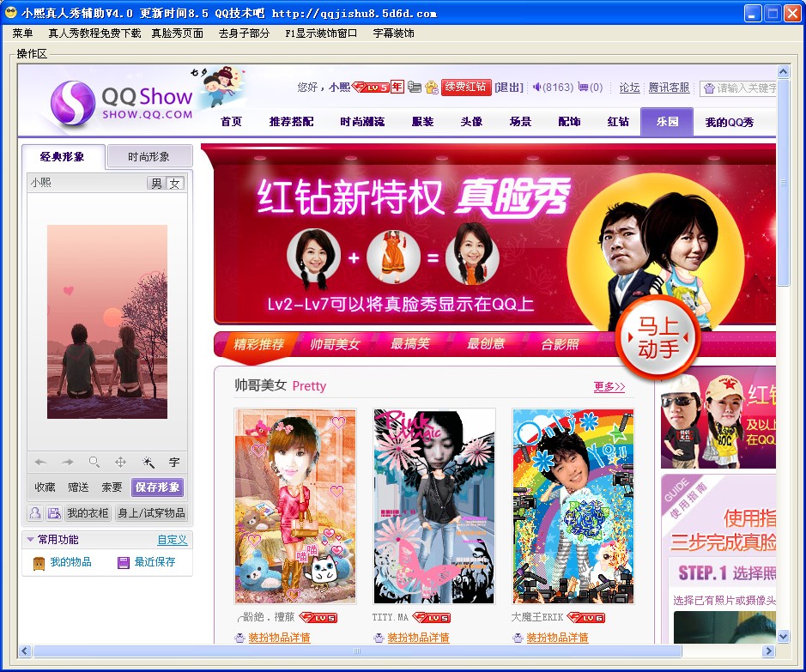This screenshot has height=672, width=806.
Task: Click the shirt icon beside 粉艶's 装扮物品详情
Action: [x=239, y=638]
